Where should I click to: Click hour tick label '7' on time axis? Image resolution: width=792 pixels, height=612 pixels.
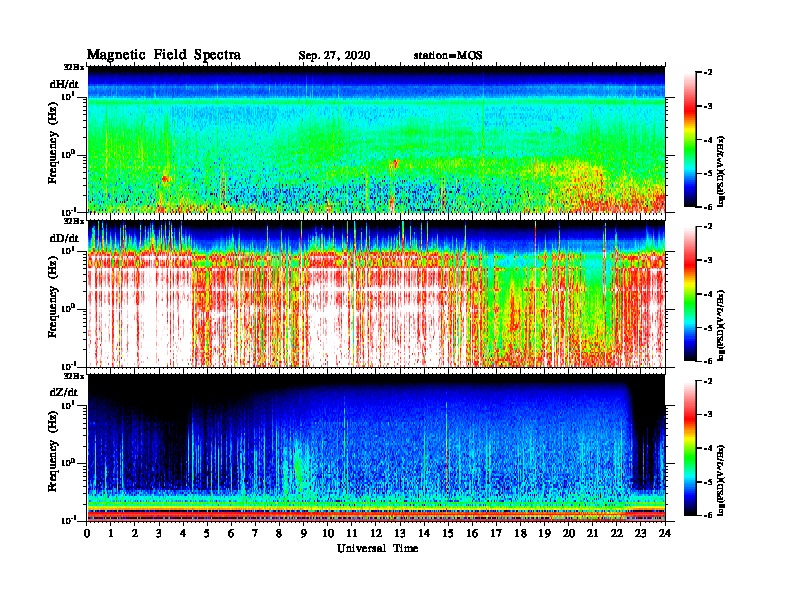tap(255, 533)
